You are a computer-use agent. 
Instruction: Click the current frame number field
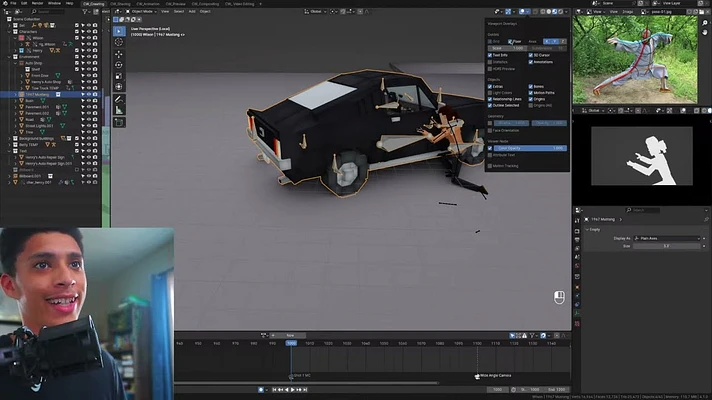[x=498, y=390]
